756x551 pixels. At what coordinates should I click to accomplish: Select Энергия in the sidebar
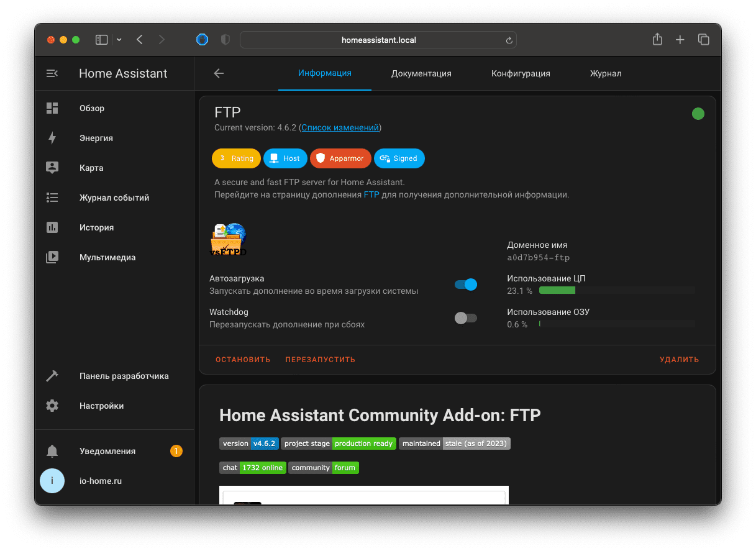[96, 138]
